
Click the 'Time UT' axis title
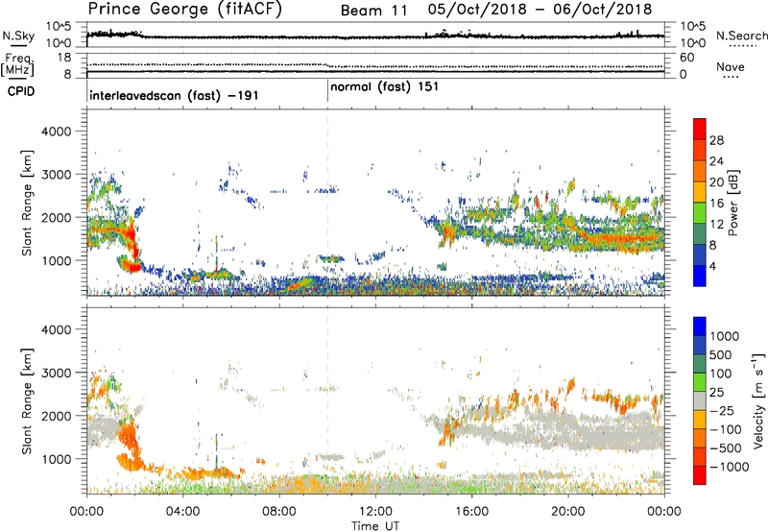click(x=375, y=526)
